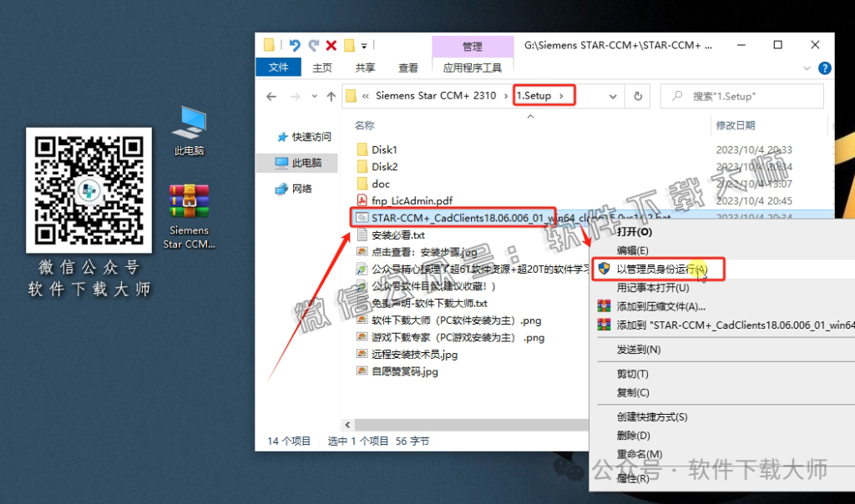The width and height of the screenshot is (855, 504).
Task: Delete selection with the red X toolbar icon
Action: tap(331, 46)
